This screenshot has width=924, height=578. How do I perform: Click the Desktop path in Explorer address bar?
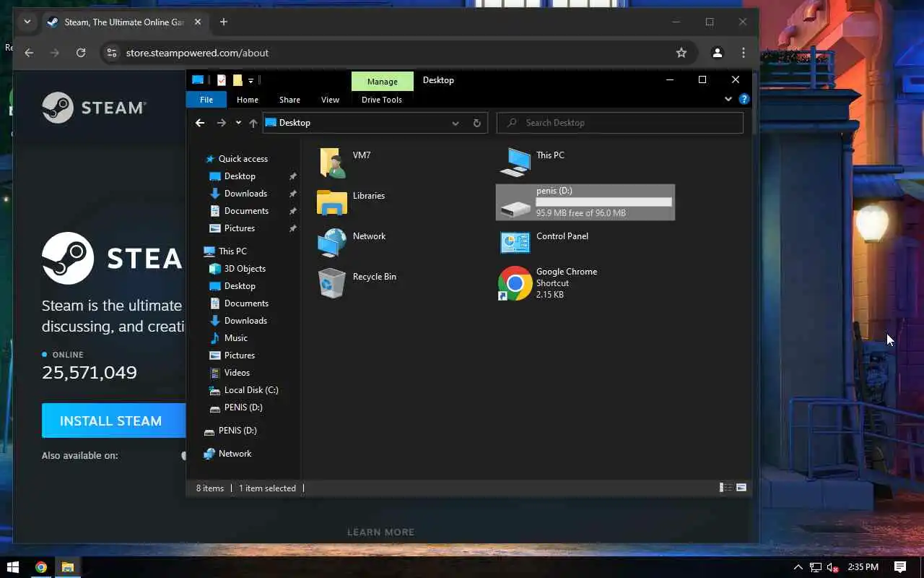(295, 123)
